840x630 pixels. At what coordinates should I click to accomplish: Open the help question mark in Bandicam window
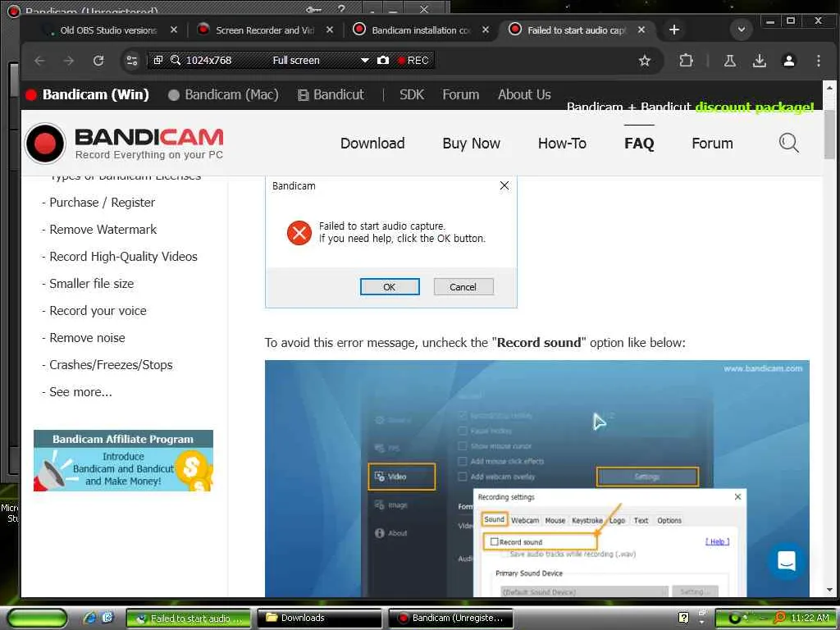click(341, 9)
